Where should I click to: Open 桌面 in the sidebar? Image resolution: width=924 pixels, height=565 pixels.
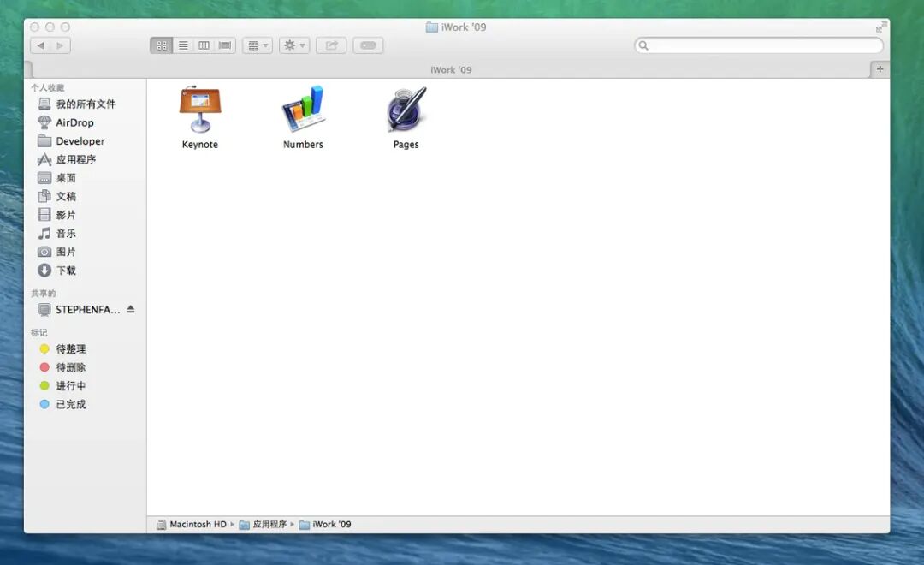click(56, 177)
